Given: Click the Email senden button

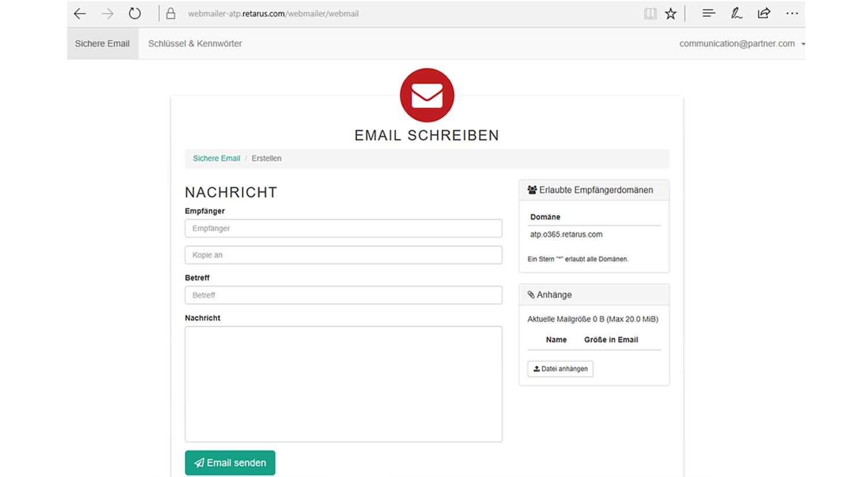Looking at the screenshot, I should [x=230, y=463].
